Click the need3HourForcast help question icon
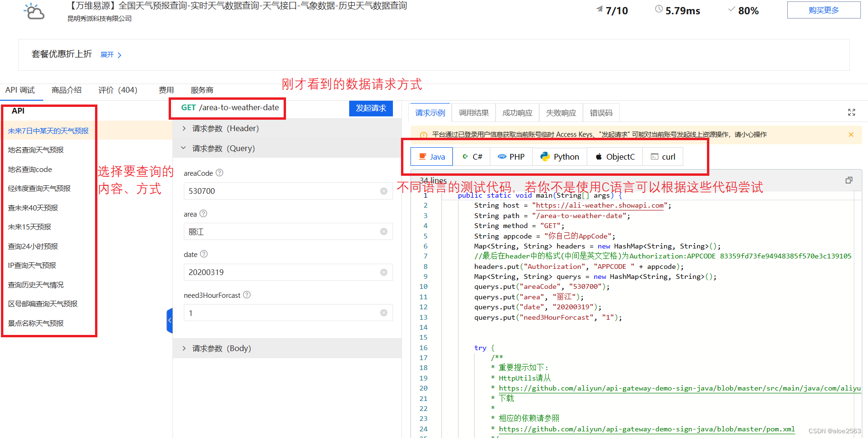 247,295
